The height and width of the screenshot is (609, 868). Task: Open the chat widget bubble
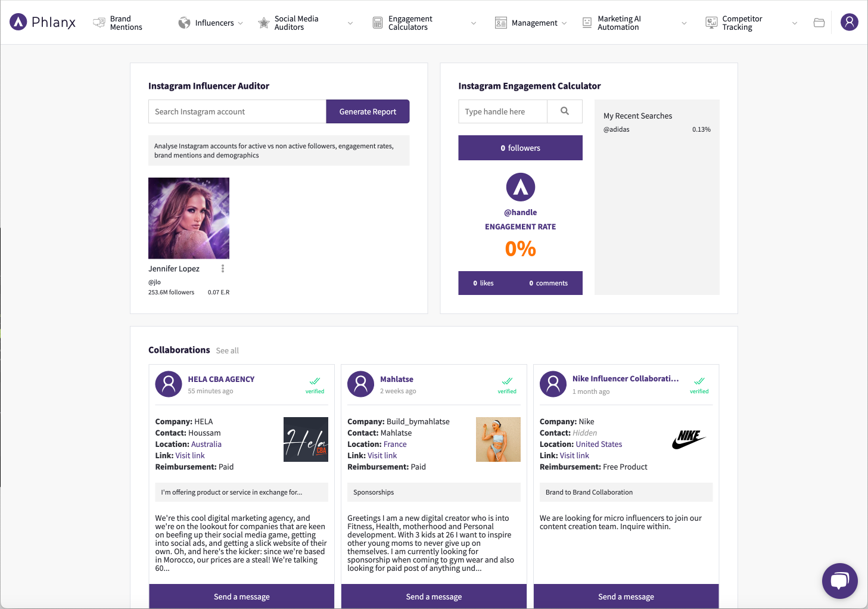click(x=839, y=581)
